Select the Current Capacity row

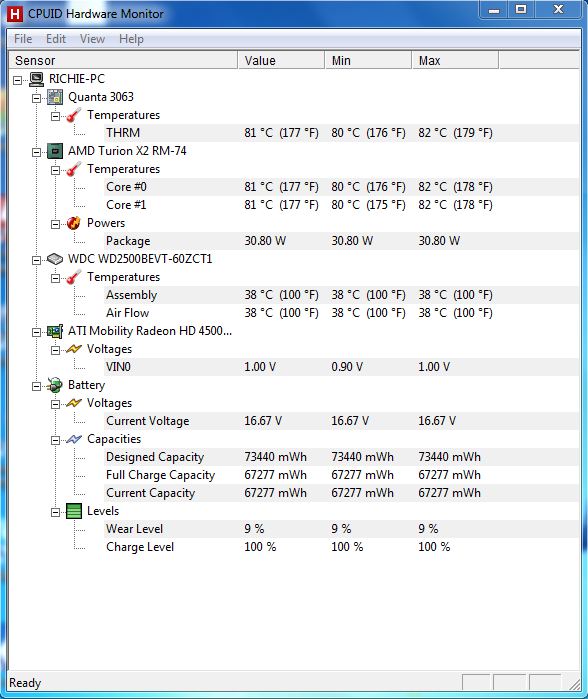pyautogui.click(x=341, y=493)
